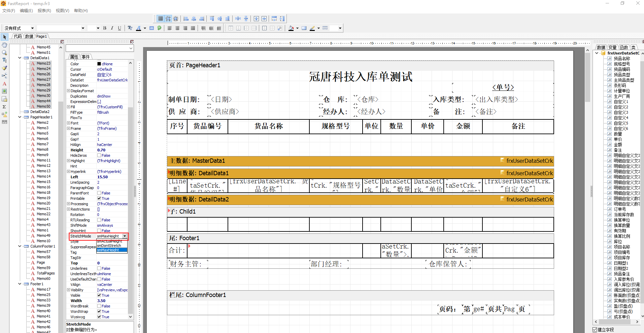This screenshot has height=333, width=644.
Task: Click the frame Shadow icon
Action: (x=304, y=28)
